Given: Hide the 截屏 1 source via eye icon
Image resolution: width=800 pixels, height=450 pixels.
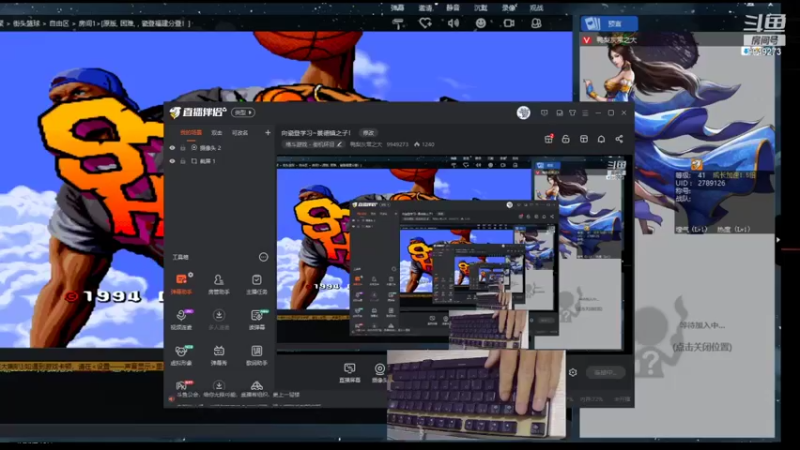Looking at the screenshot, I should coord(172,161).
